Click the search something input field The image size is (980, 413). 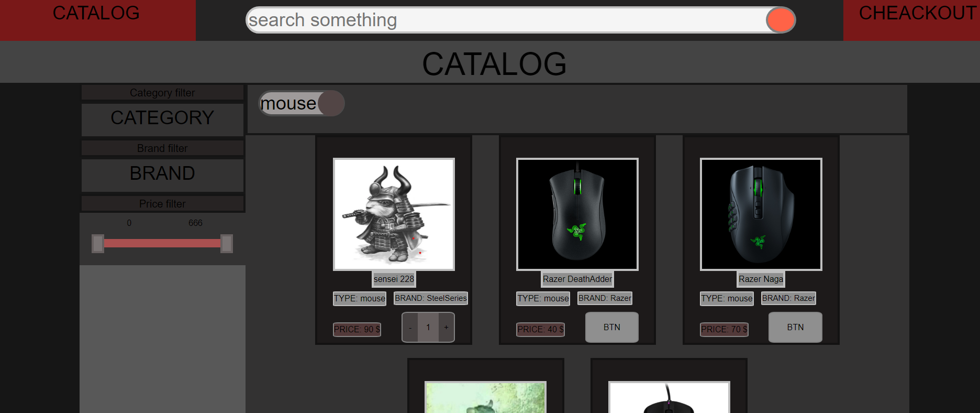pyautogui.click(x=506, y=20)
